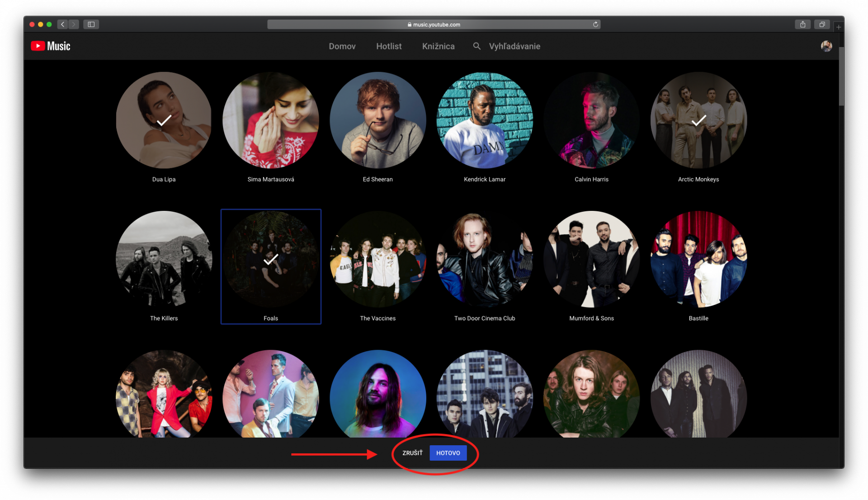
Task: Select the long-haired artist on blue background
Action: 378,394
